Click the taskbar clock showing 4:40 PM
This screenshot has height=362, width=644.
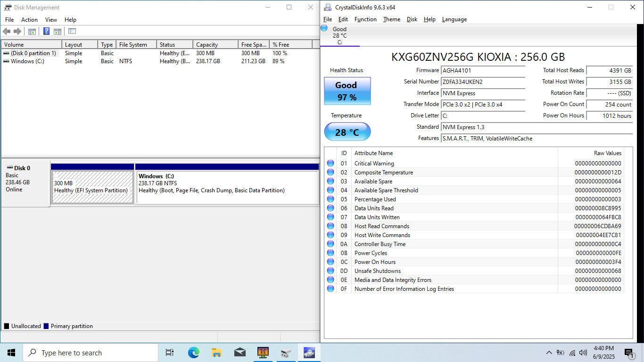click(x=604, y=353)
